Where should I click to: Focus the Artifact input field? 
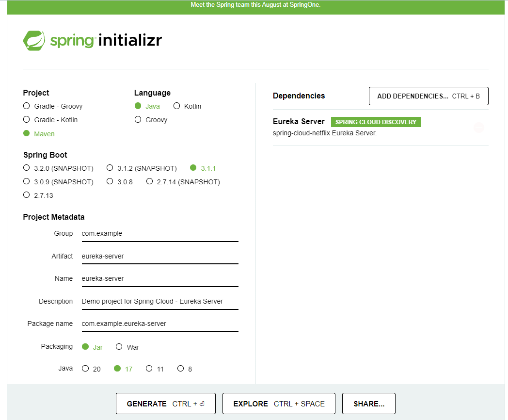point(160,257)
